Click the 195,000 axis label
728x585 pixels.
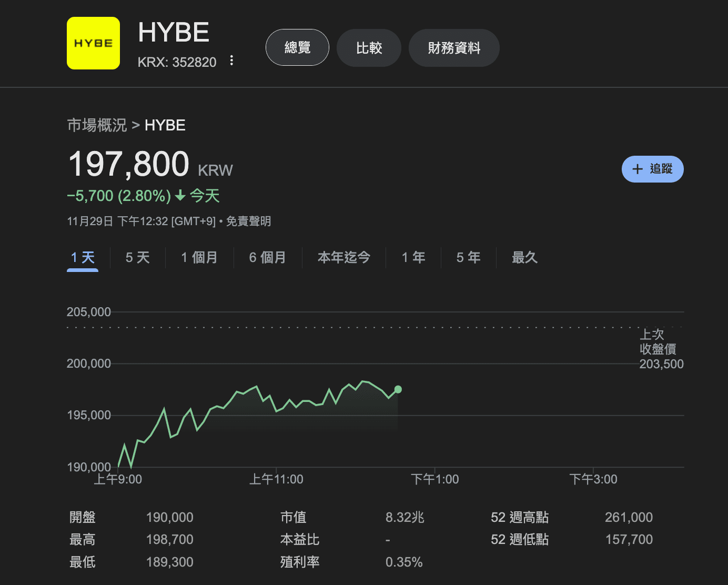(x=89, y=415)
